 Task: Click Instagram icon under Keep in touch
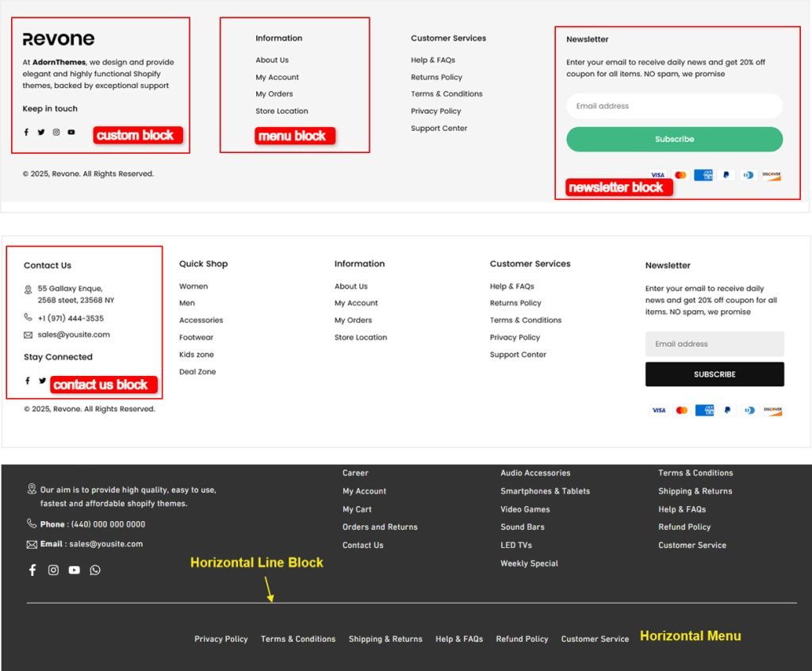[56, 132]
